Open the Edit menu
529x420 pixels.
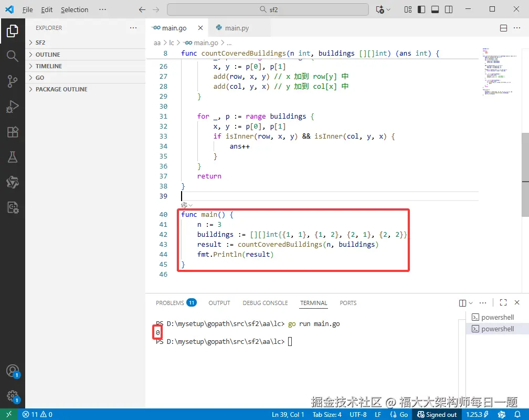click(47, 9)
